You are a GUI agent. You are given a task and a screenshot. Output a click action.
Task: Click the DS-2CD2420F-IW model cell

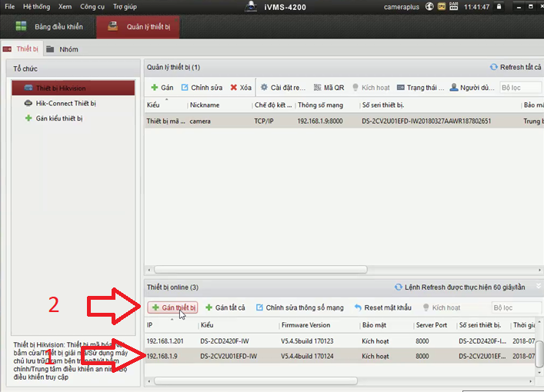(x=225, y=341)
